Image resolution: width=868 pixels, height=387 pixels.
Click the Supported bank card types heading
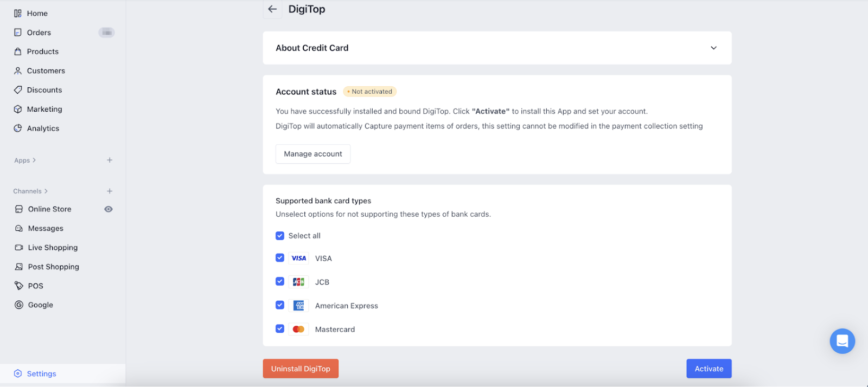pos(323,201)
